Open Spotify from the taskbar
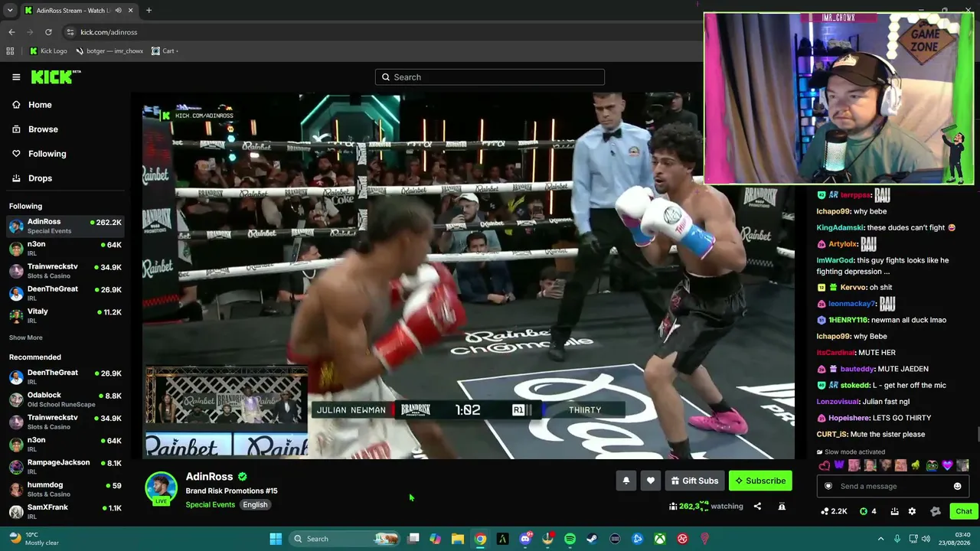The image size is (980, 551). point(570,539)
